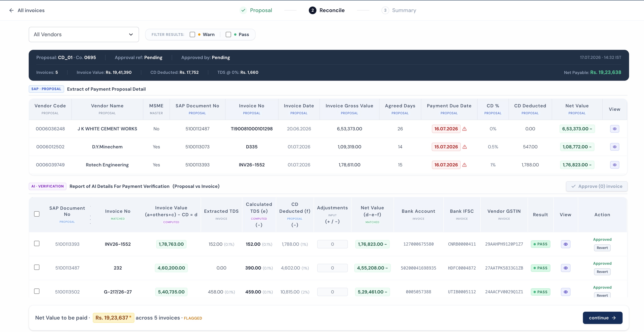Revert approval for invoice 232
644x332 pixels.
(x=602, y=272)
